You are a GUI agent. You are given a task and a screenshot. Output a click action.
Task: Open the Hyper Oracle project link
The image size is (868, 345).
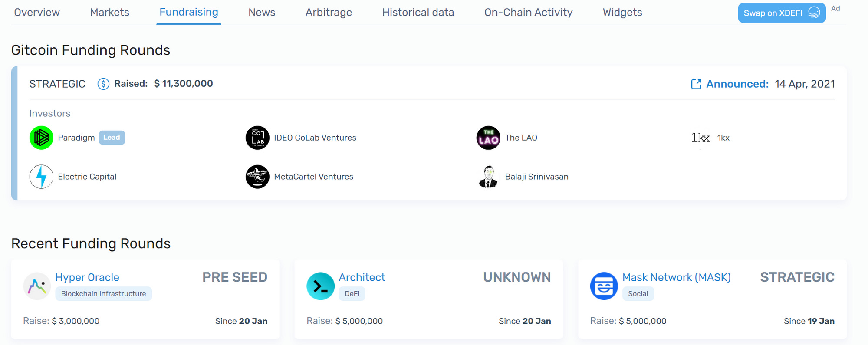(x=87, y=277)
